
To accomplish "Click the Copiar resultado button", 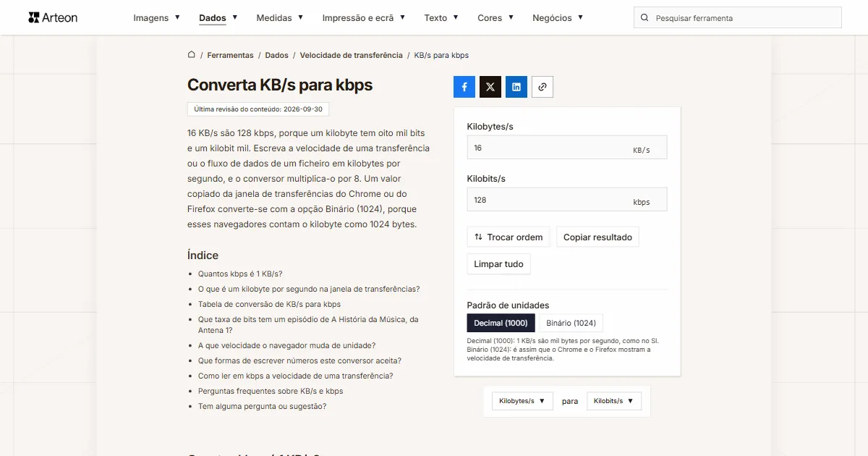I will pyautogui.click(x=597, y=237).
